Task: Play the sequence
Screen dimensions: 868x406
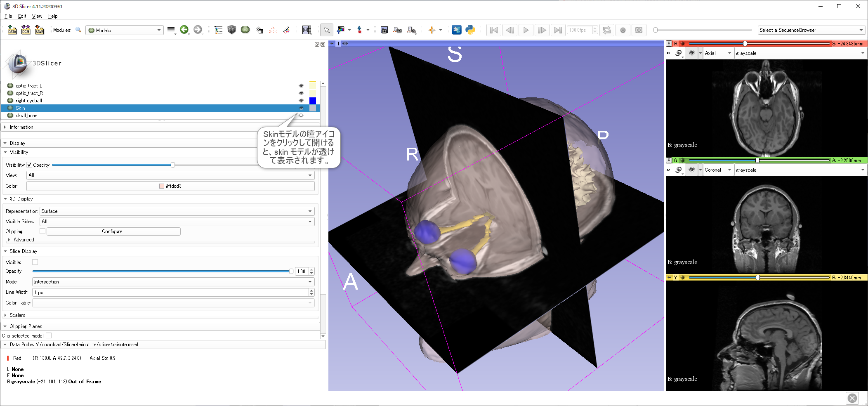Action: click(x=526, y=30)
